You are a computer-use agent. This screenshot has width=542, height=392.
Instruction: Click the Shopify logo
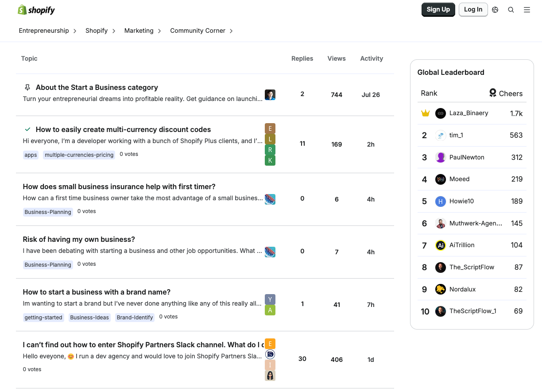36,10
